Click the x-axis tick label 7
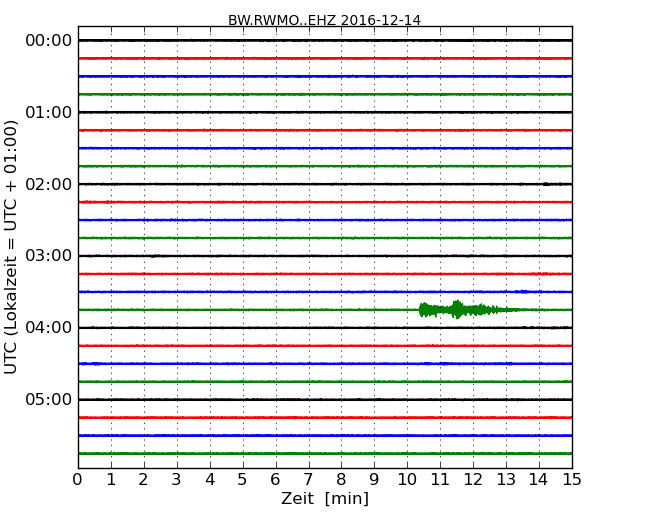This screenshot has width=650, height=520. click(308, 480)
